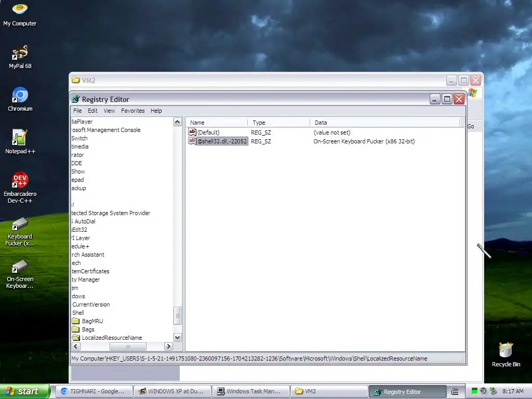Open the File menu
The width and height of the screenshot is (532, 399).
77,111
